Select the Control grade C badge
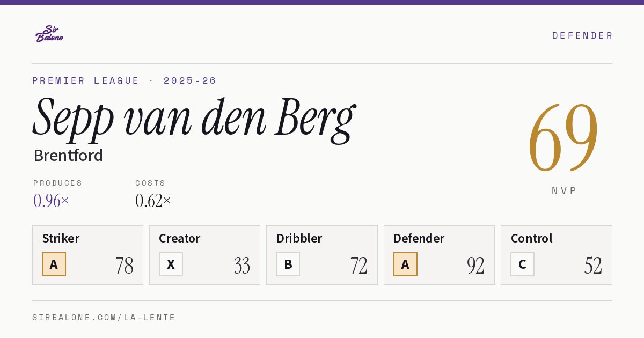 point(522,264)
